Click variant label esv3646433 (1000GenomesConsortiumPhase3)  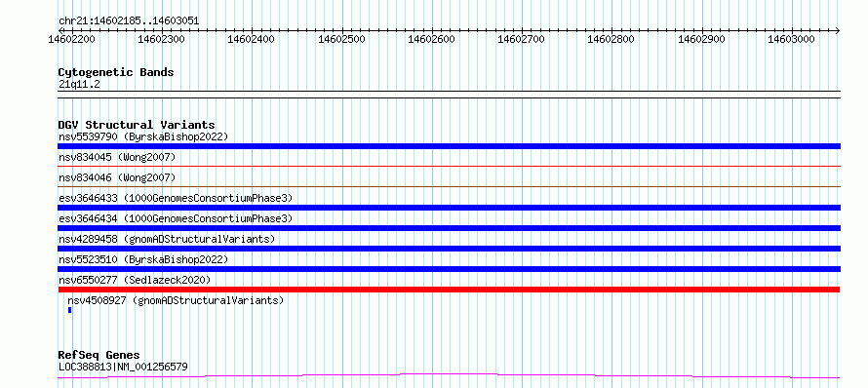coord(175,198)
